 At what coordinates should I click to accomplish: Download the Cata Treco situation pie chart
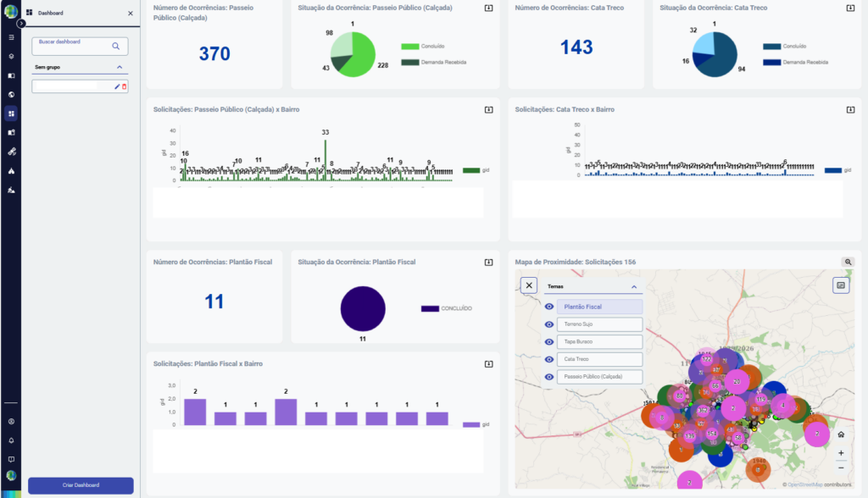coord(850,8)
